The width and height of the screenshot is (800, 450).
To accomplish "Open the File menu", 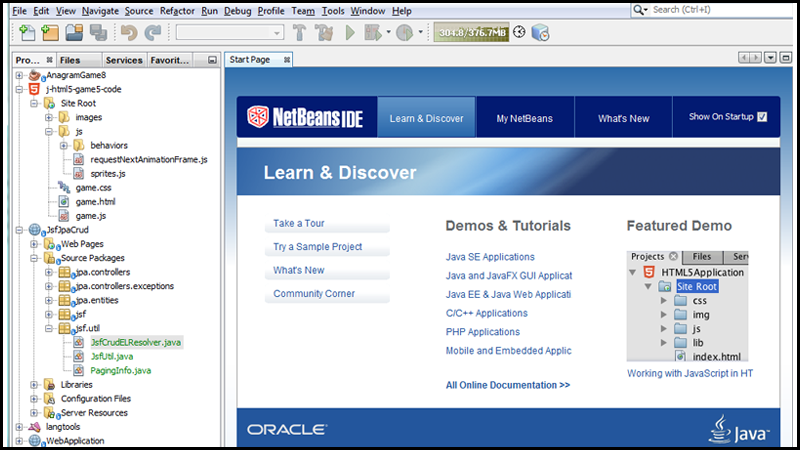I will 19,11.
